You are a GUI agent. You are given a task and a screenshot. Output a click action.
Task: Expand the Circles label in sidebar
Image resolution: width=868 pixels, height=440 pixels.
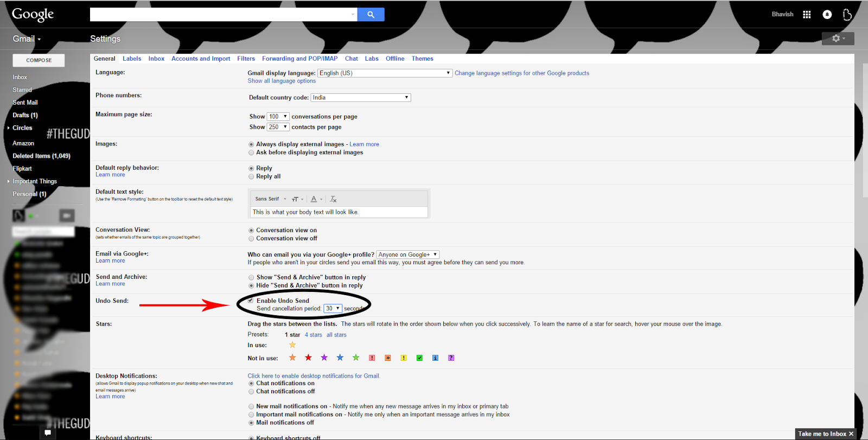pos(9,128)
